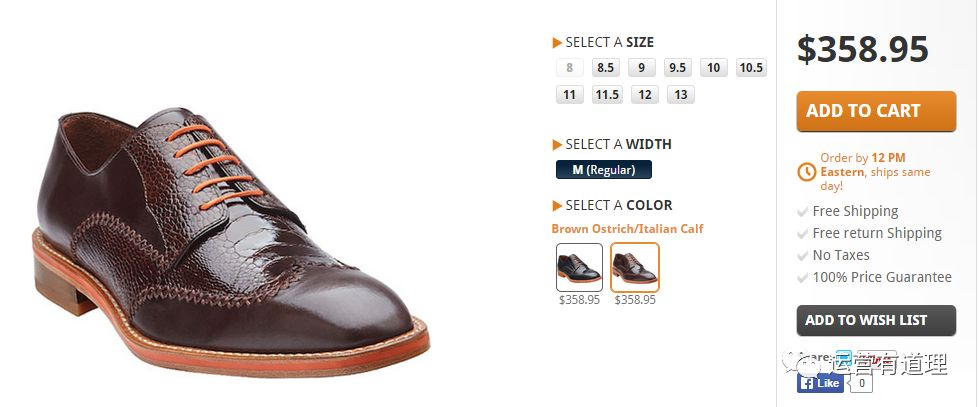Click the orange arrow beside Select a Color

pos(558,206)
